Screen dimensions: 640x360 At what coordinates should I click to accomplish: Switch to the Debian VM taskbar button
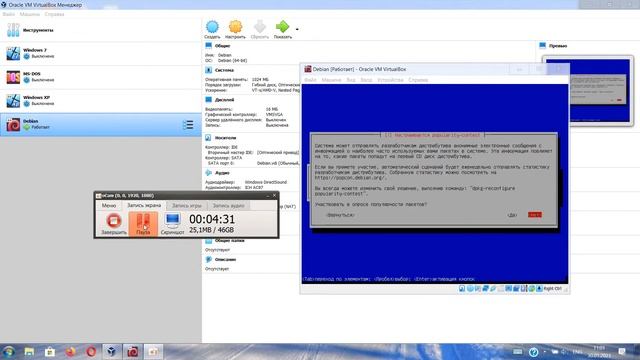pos(132,352)
